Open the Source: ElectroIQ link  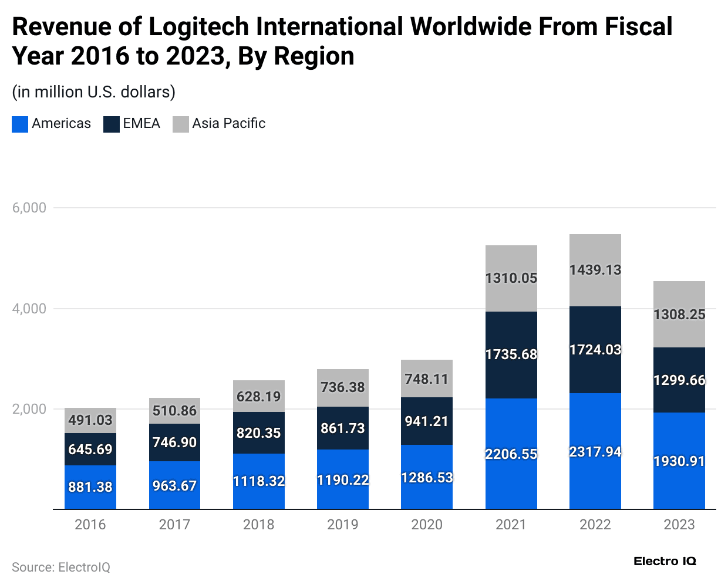[60, 567]
